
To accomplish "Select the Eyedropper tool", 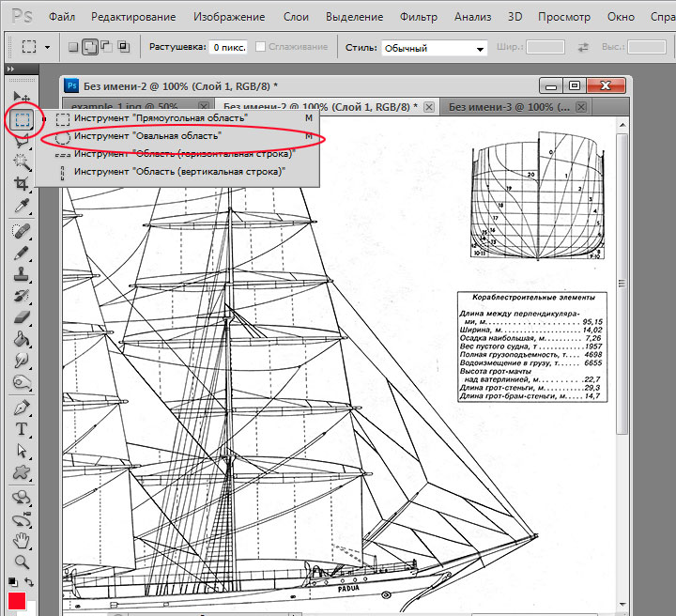I will (x=22, y=206).
